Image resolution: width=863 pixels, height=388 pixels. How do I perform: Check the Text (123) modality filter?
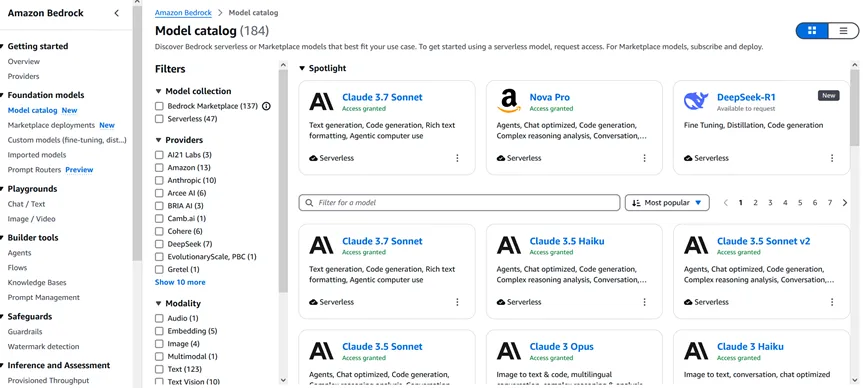[x=159, y=369]
